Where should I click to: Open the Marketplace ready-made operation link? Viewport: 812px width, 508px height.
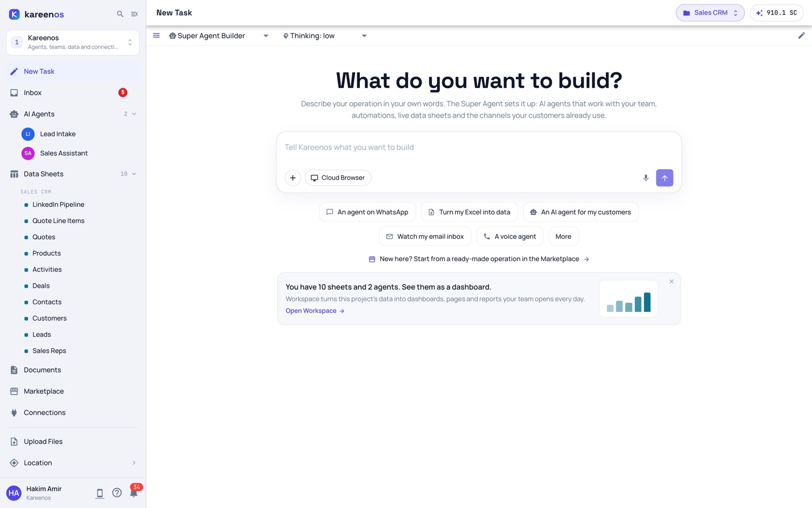[479, 259]
